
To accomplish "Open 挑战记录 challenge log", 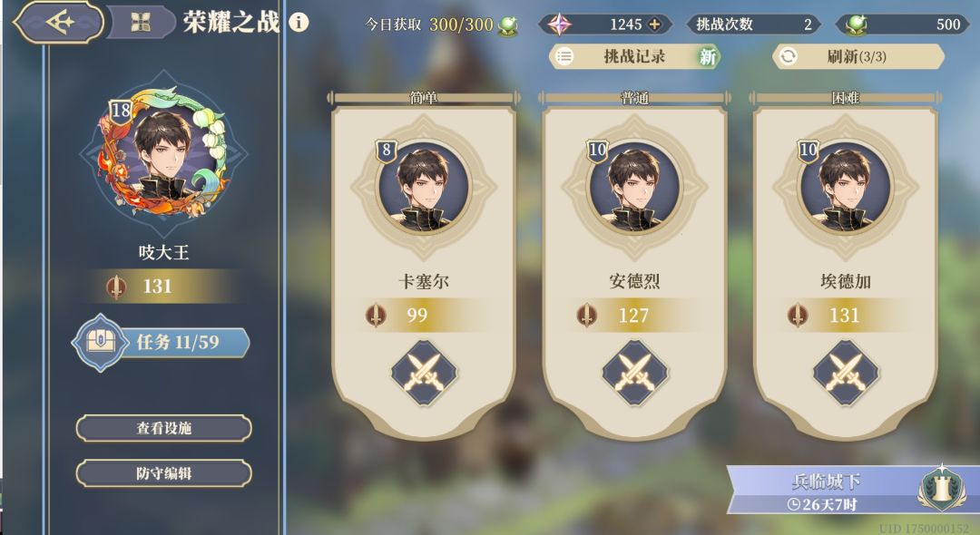I will (x=634, y=57).
